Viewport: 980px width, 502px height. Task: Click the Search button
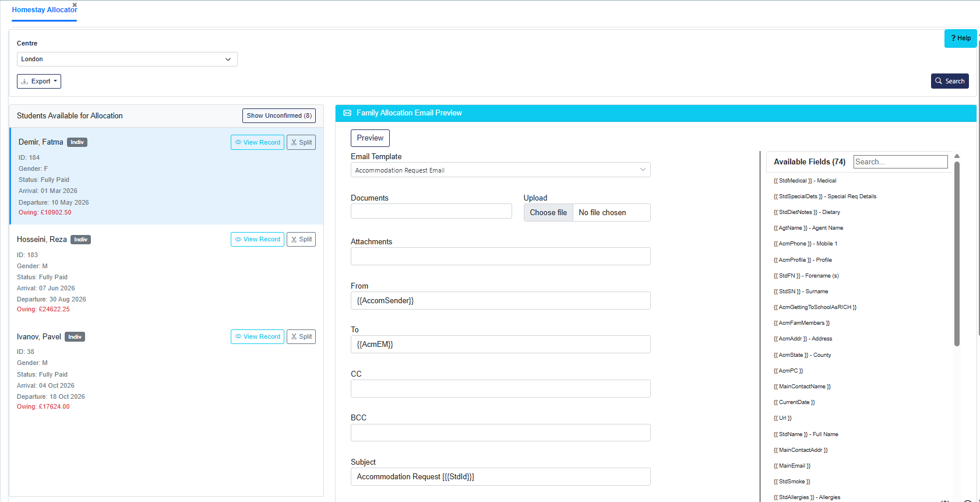(x=950, y=81)
